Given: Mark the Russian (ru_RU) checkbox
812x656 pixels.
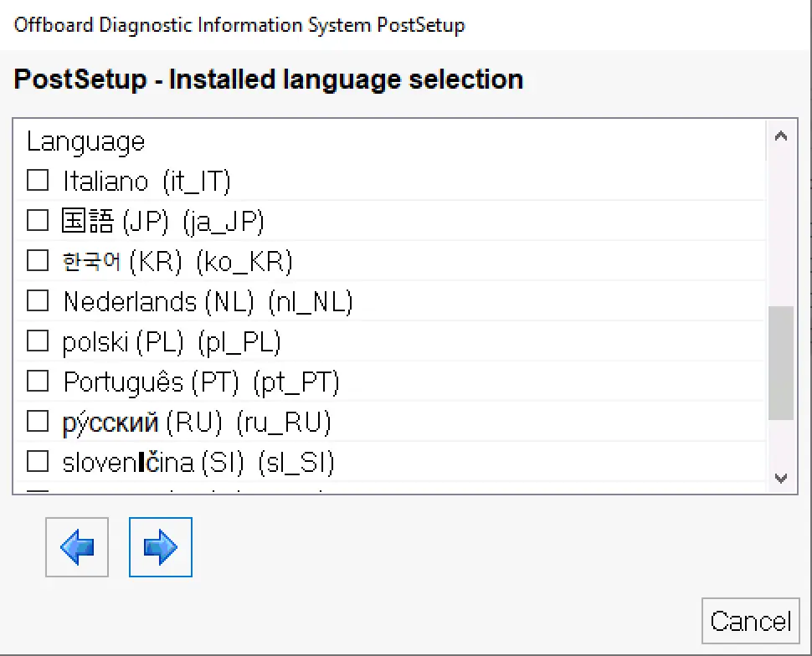Looking at the screenshot, I should pos(38,422).
